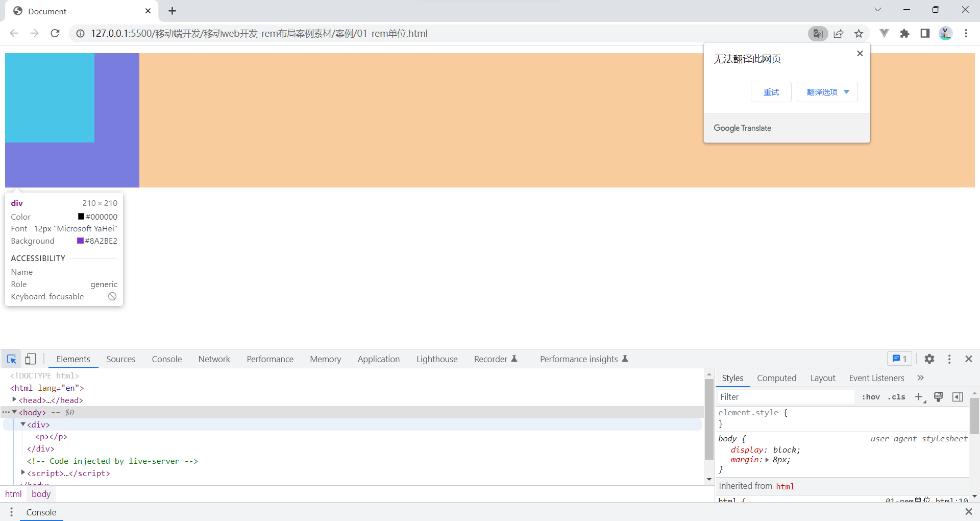Screen dimensions: 980x521
Task: Switch to the Computed styles tab
Action: (776, 378)
